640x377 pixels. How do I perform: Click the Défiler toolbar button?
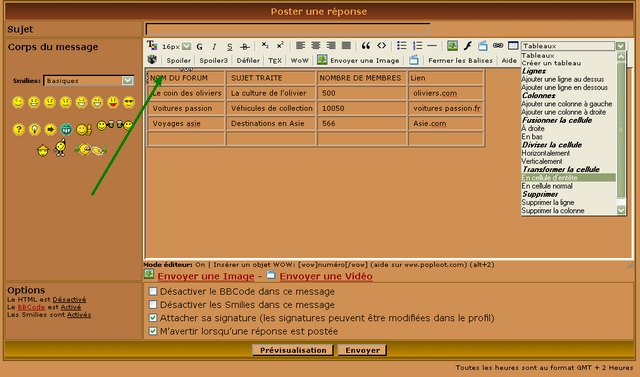(248, 60)
